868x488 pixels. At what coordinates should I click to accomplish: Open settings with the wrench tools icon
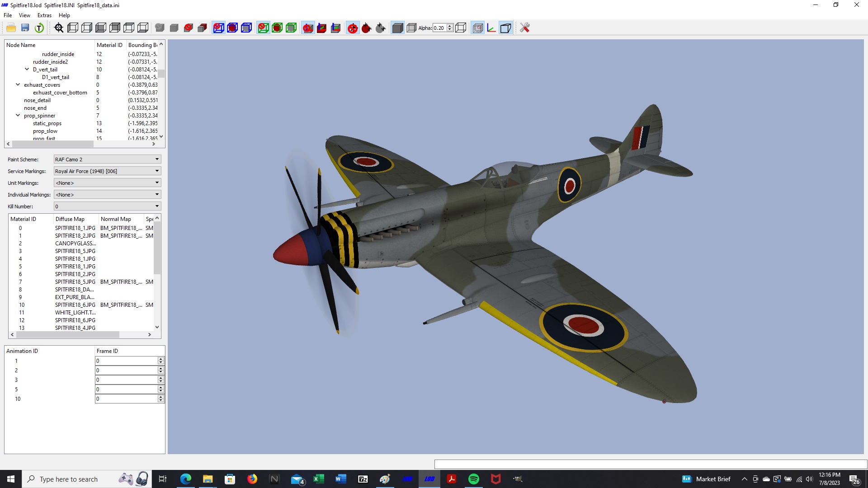[524, 28]
